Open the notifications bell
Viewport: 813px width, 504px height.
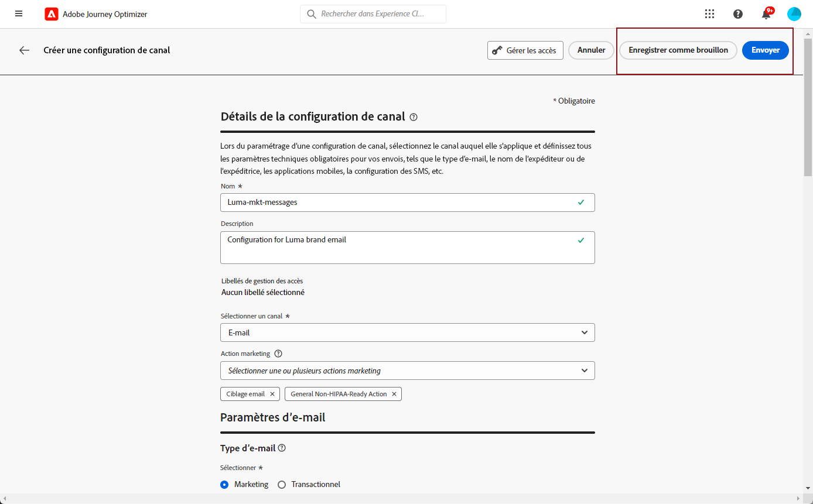click(766, 15)
